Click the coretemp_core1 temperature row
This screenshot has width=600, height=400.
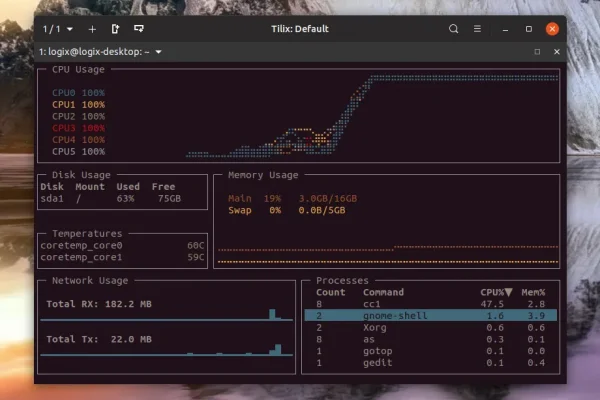coord(122,257)
